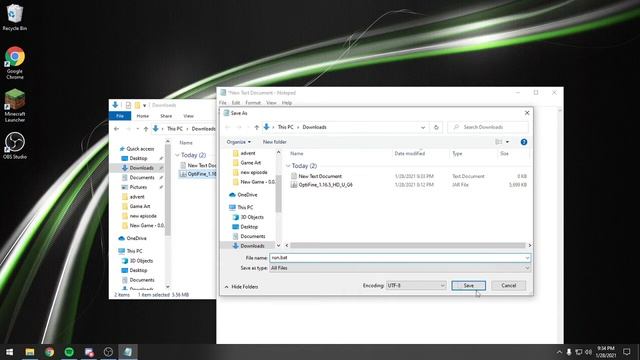Select Desktop in Save As sidebar
The image size is (640, 360).
tap(249, 227)
